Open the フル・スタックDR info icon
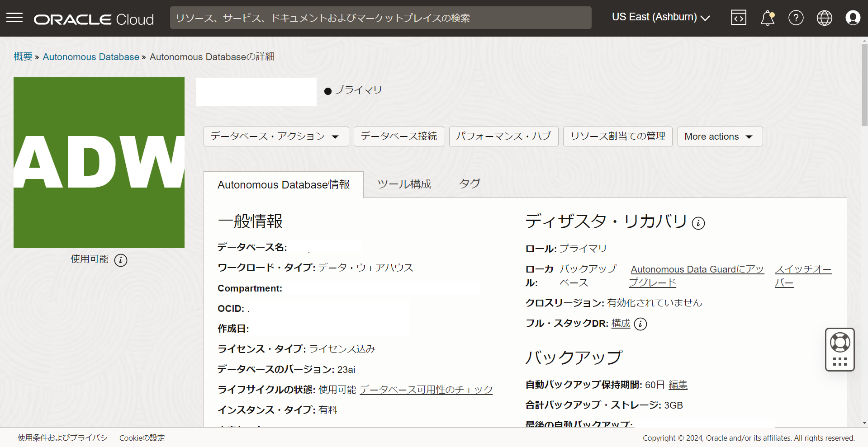The image size is (868, 447). point(640,324)
